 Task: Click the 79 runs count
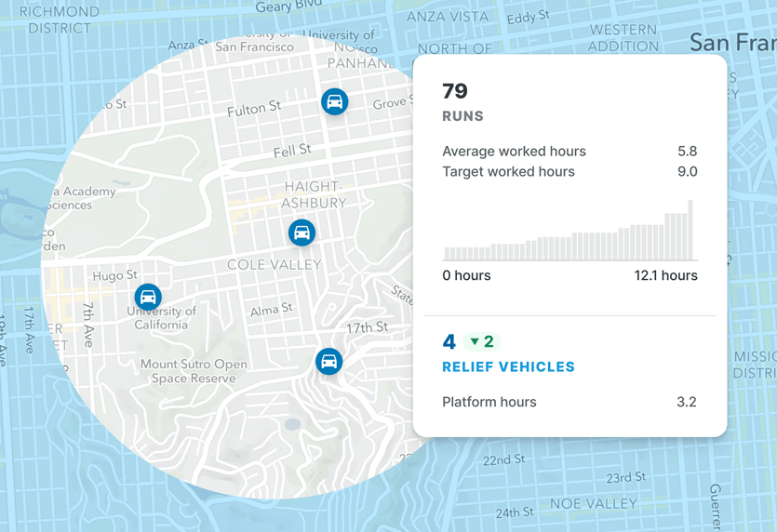[455, 91]
